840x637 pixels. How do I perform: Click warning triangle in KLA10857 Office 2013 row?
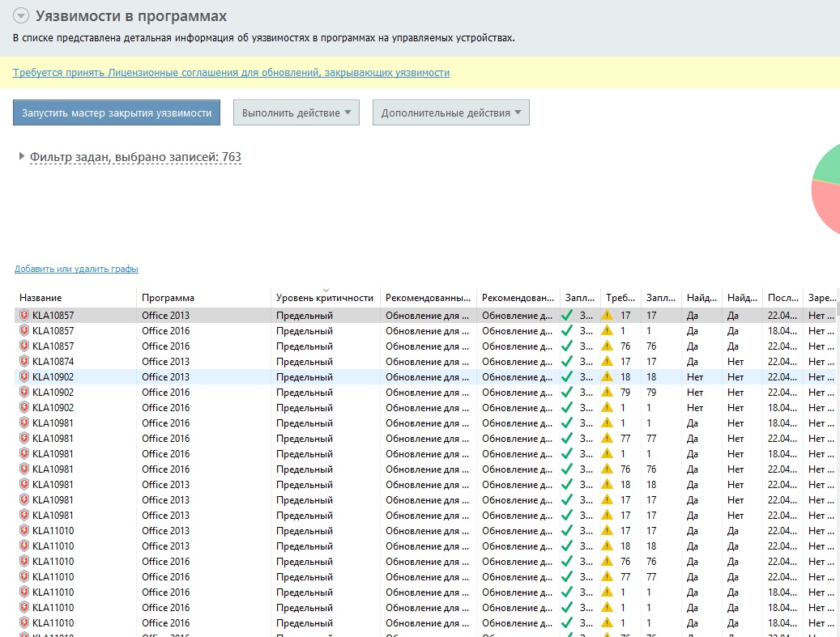pyautogui.click(x=607, y=316)
